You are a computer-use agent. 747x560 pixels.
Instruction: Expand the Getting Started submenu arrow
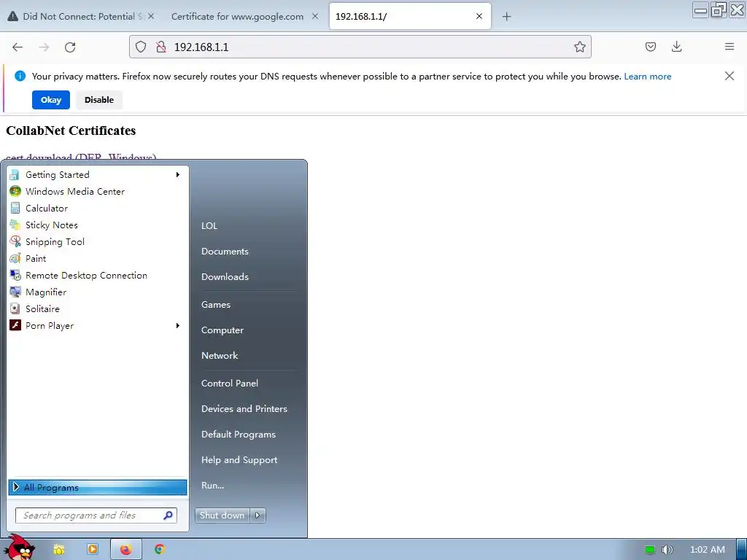[178, 175]
